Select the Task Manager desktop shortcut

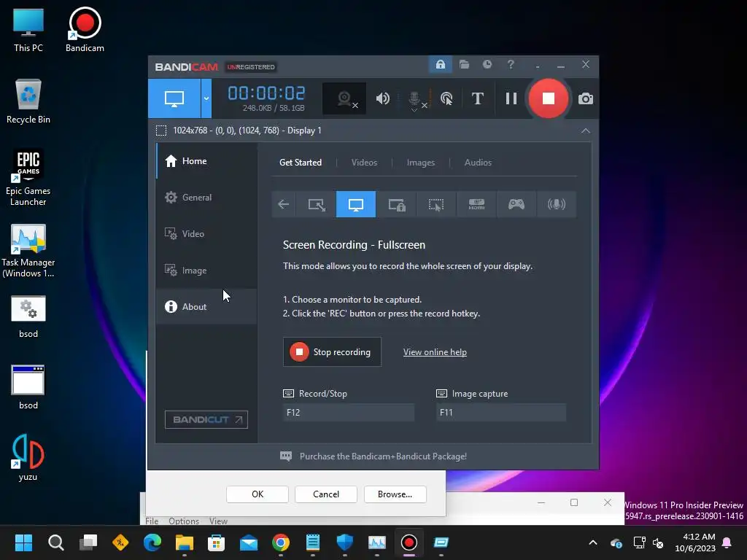28,251
